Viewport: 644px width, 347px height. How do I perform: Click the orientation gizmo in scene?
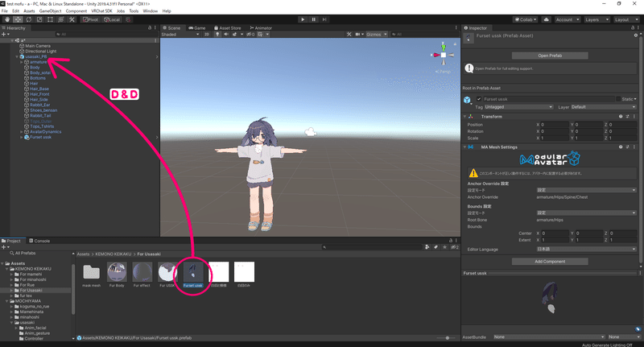444,55
